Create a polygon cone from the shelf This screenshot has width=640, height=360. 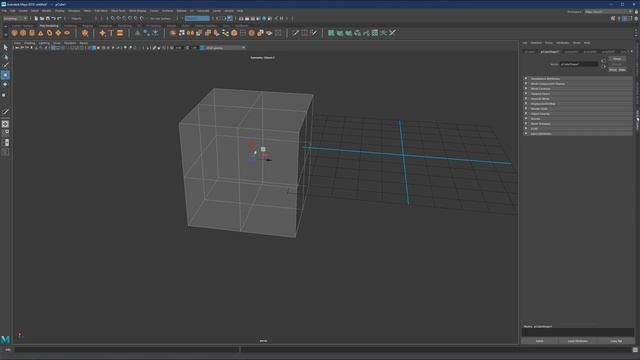pos(40,33)
